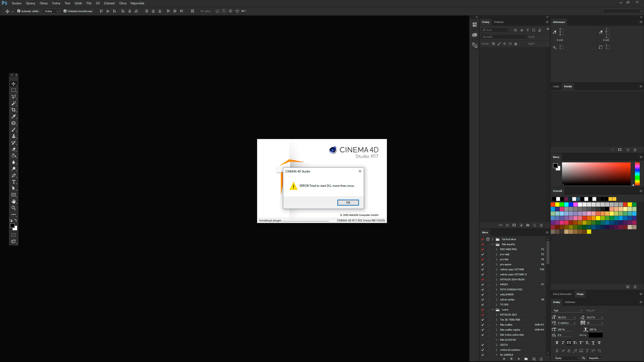Open the Vrstva auto-select dropdown
The image size is (644, 362).
(51, 11)
